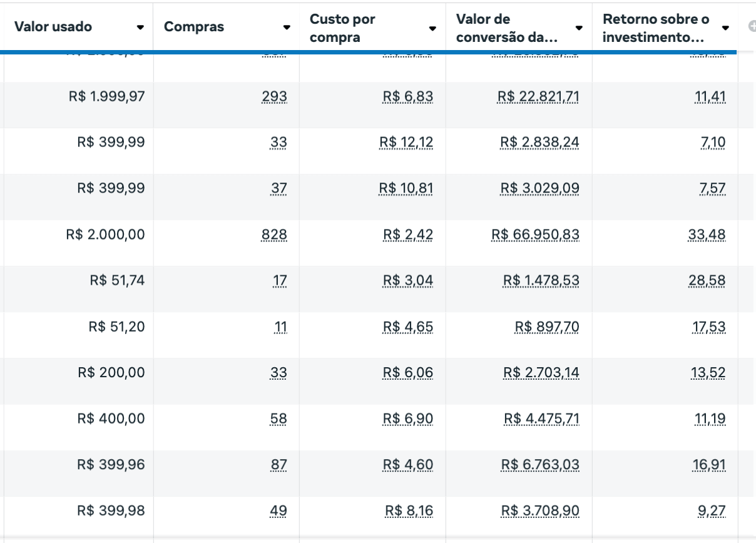The width and height of the screenshot is (756, 543).
Task: Open the 87 purchases value link
Action: point(279,465)
